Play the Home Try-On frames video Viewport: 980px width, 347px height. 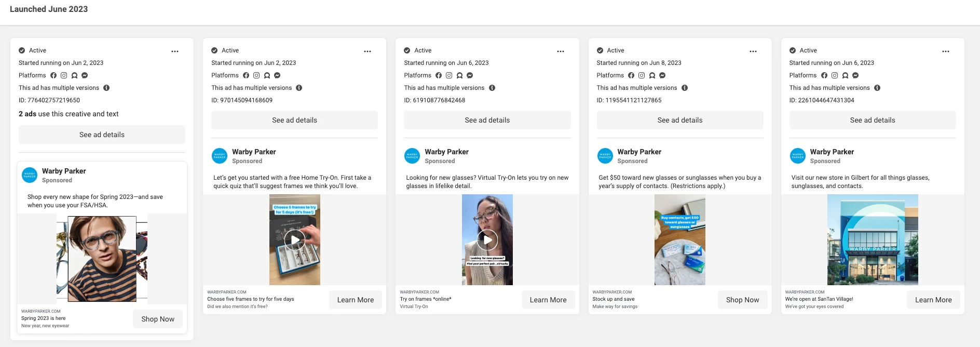(295, 240)
